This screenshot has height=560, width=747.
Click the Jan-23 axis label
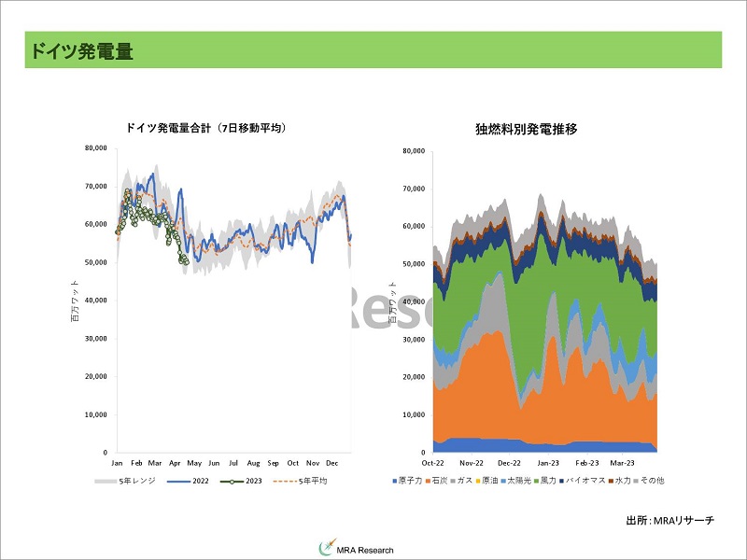(548, 463)
